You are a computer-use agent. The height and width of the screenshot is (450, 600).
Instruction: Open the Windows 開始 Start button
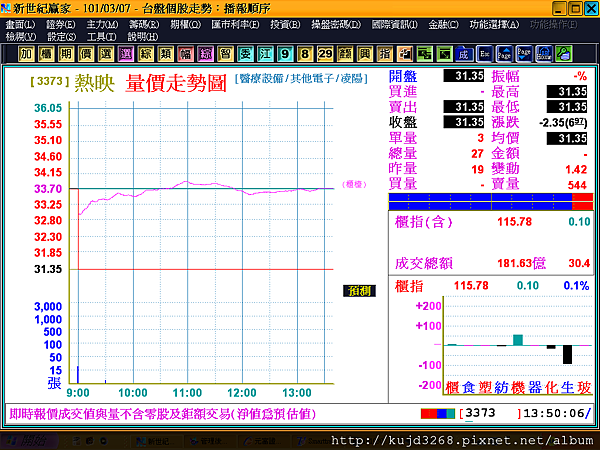[x=30, y=441]
